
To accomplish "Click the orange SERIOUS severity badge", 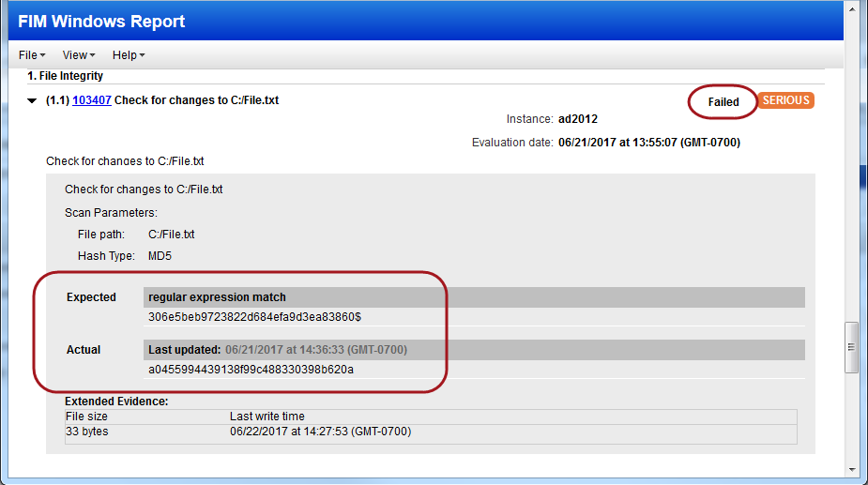I will pos(785,100).
